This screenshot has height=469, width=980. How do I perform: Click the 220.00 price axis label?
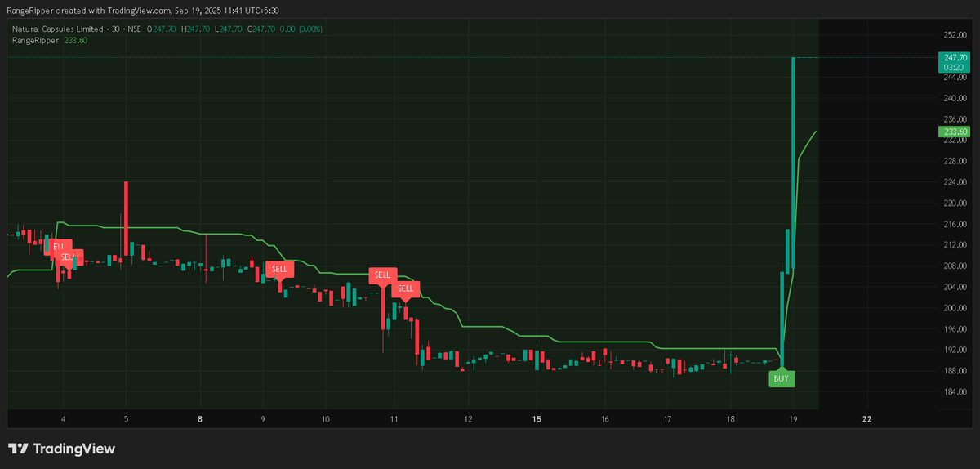click(x=955, y=203)
